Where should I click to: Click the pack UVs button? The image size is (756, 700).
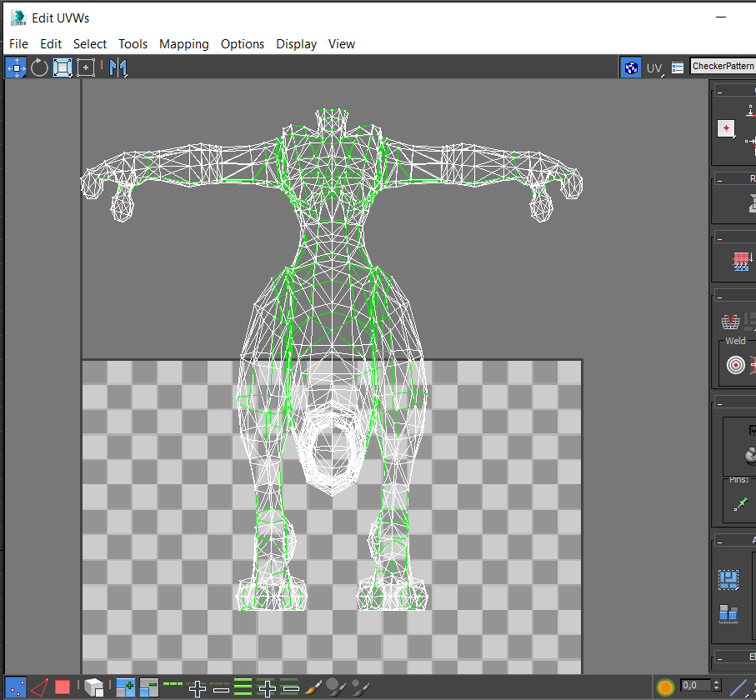(728, 579)
